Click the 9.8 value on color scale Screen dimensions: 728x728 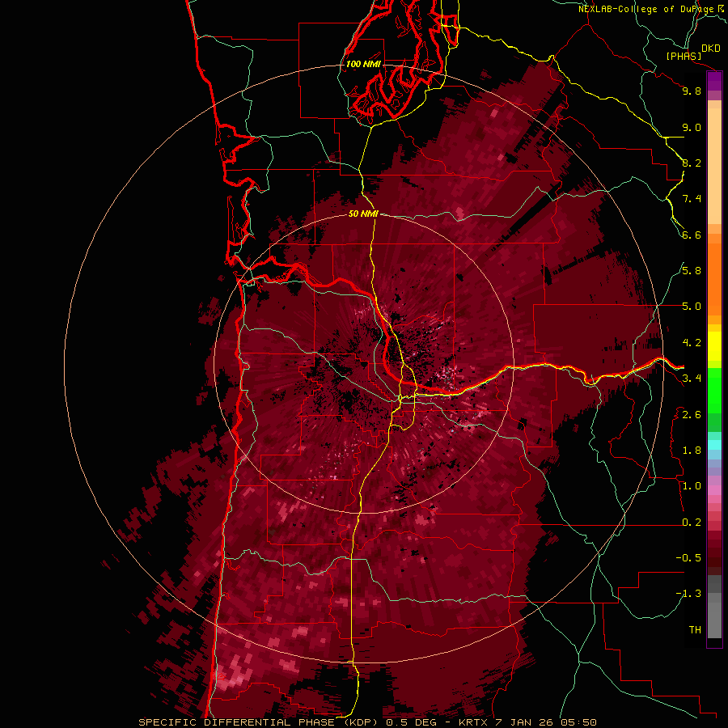click(692, 91)
